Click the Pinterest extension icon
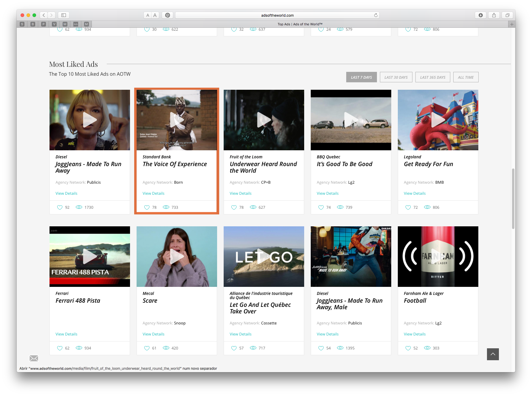The height and width of the screenshot is (396, 532). pos(168,15)
